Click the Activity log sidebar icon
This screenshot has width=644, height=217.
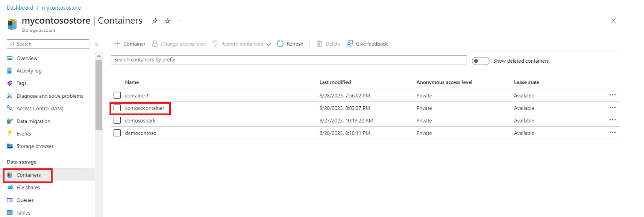pyautogui.click(x=10, y=71)
